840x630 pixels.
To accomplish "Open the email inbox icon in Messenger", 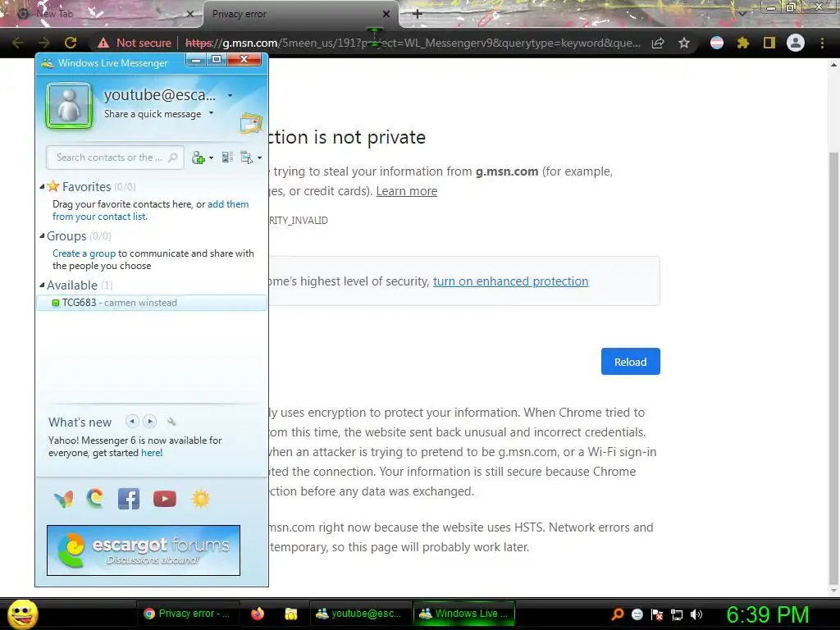I will [251, 123].
